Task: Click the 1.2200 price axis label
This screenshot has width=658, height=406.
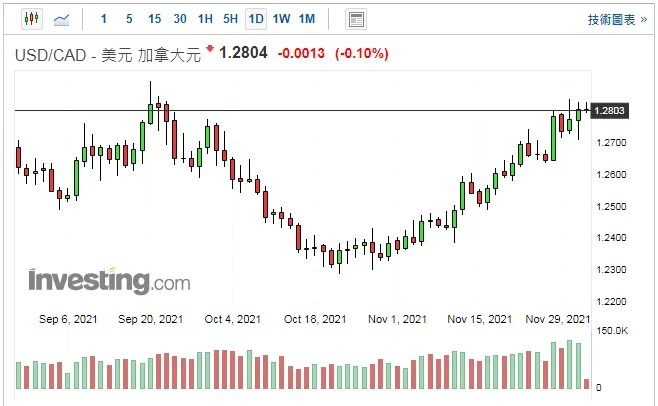Action: (x=611, y=301)
